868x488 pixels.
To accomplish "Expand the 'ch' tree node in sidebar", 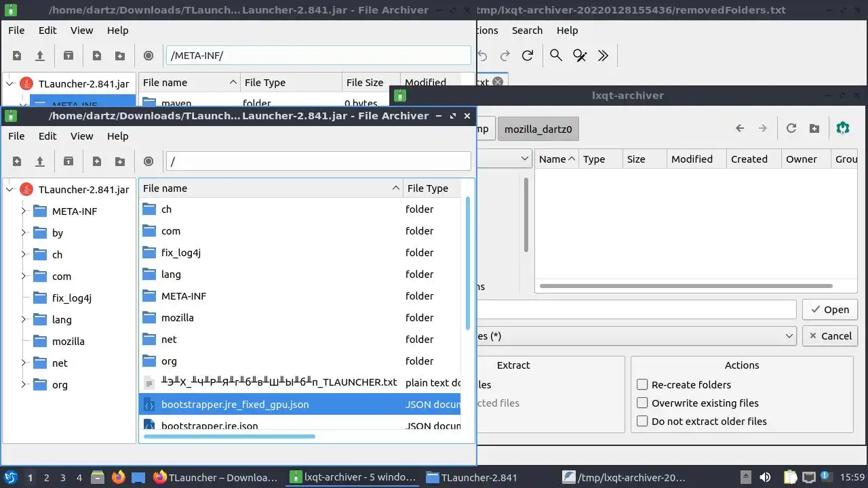I will tap(24, 255).
